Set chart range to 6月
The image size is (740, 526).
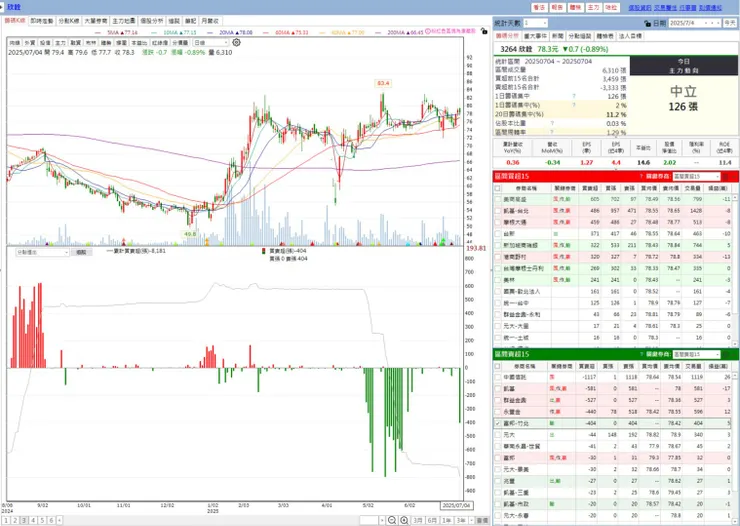432,520
